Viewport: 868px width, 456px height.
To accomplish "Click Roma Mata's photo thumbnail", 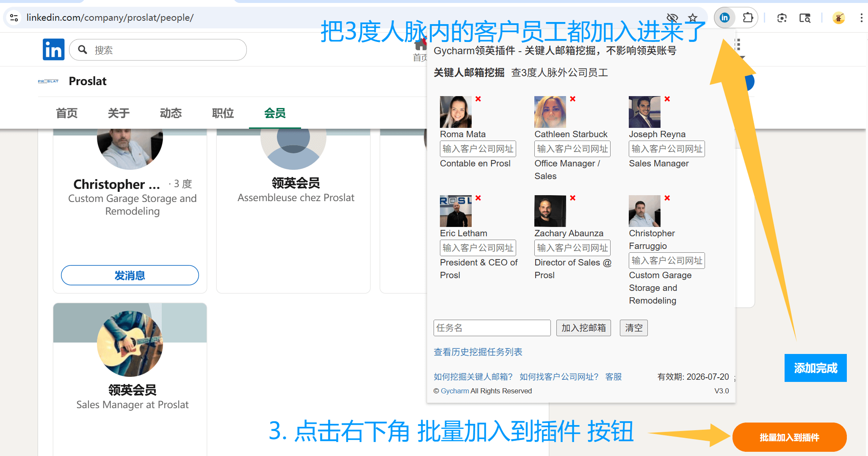I will (456, 112).
